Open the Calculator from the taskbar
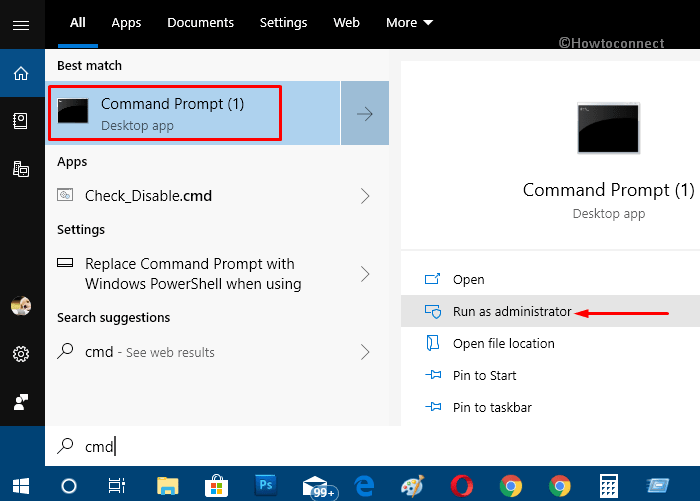The height and width of the screenshot is (501, 700). coord(608,486)
